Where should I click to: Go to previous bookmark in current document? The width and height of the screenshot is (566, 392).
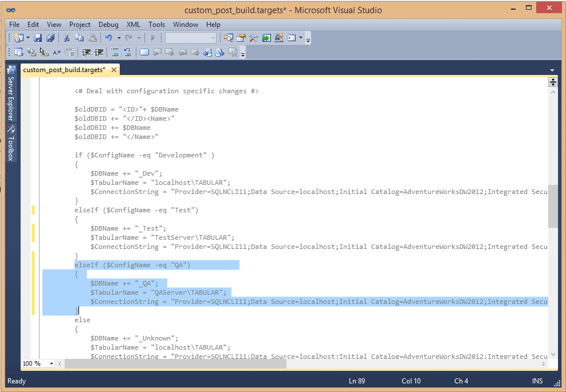pos(207,52)
